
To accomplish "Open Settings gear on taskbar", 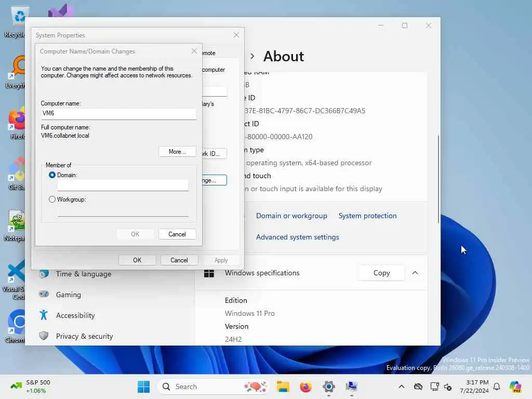I will tap(328, 387).
